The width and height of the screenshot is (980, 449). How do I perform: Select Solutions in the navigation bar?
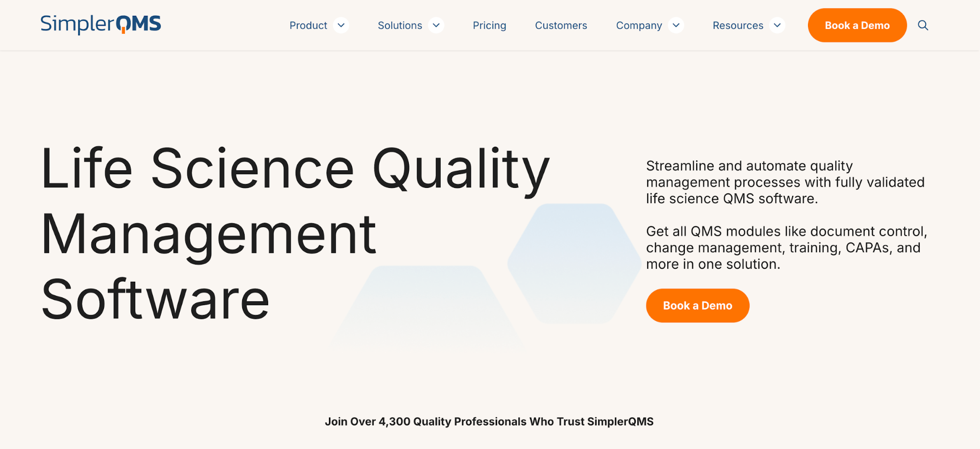[x=400, y=25]
